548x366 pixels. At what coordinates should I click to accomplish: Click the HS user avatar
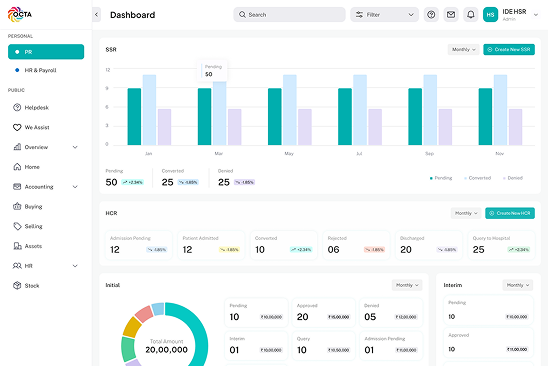(490, 15)
